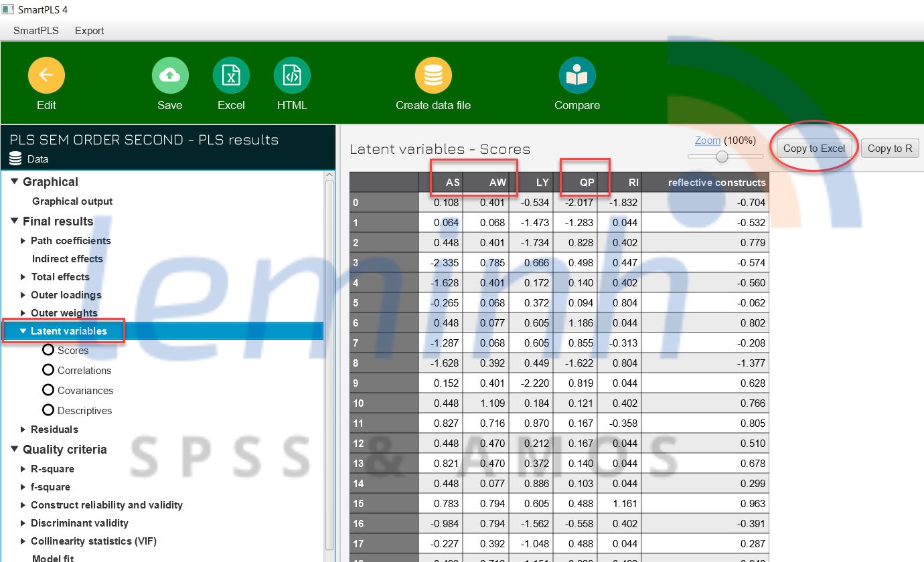
Task: Click the SmartPLS 4 title bar app icon
Action: 8,9
